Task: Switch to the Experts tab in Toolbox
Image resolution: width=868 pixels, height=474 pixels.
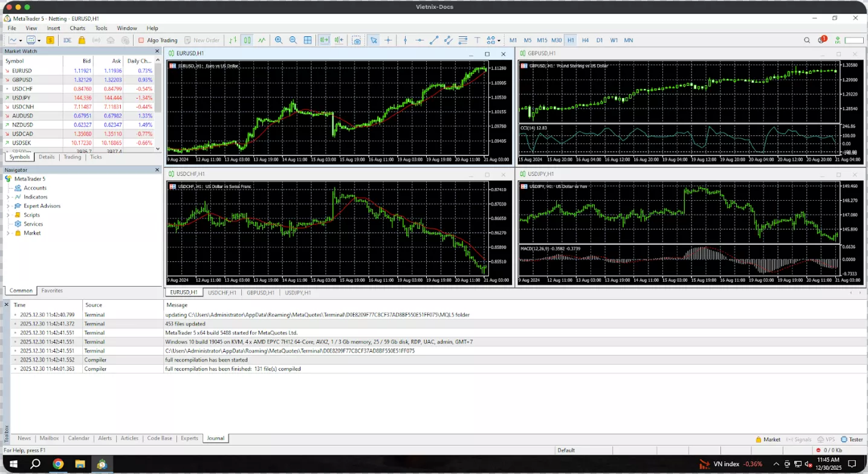Action: pyautogui.click(x=189, y=438)
